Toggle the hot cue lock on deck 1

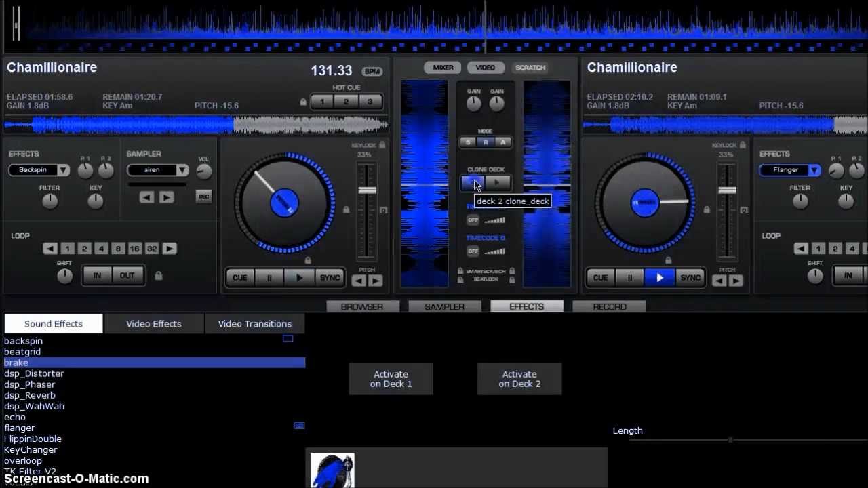click(303, 102)
